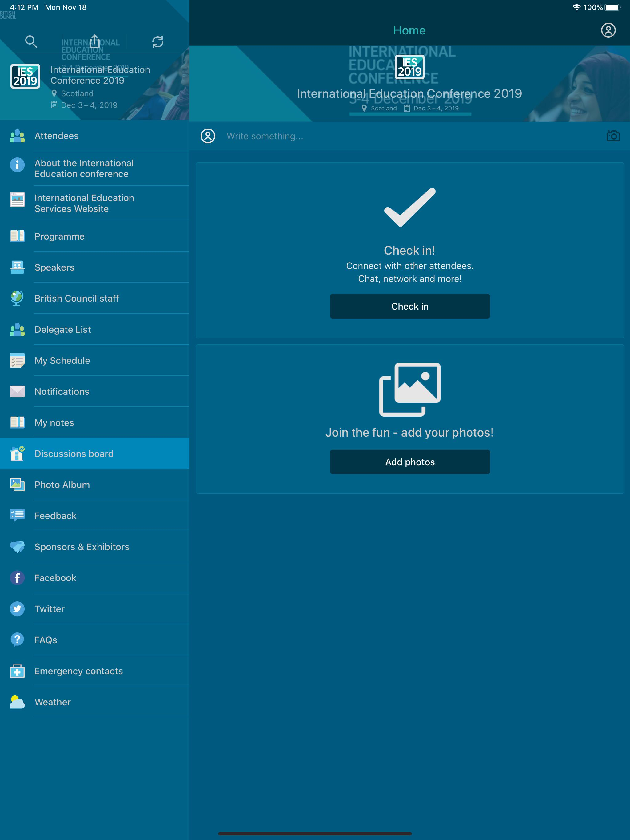Open the Programme menu item
This screenshot has width=630, height=840.
pyautogui.click(x=60, y=236)
